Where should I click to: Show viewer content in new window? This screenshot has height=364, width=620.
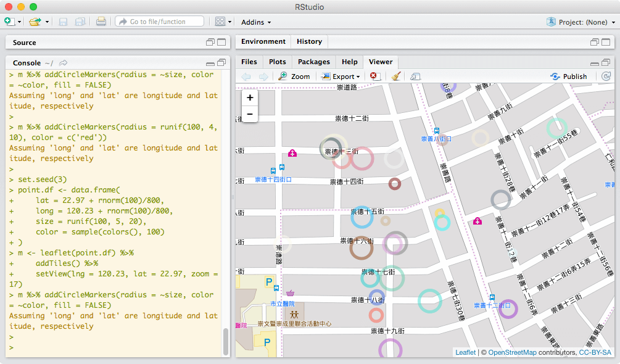pyautogui.click(x=415, y=77)
